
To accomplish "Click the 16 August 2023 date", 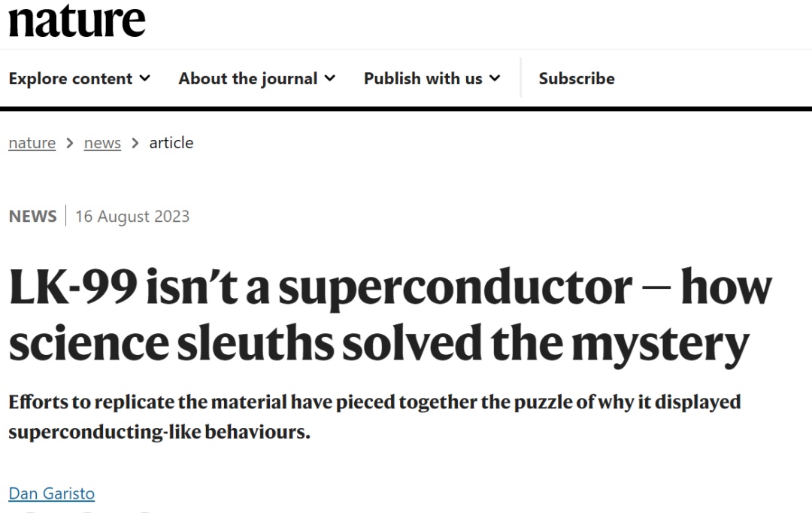I will pyautogui.click(x=132, y=217).
